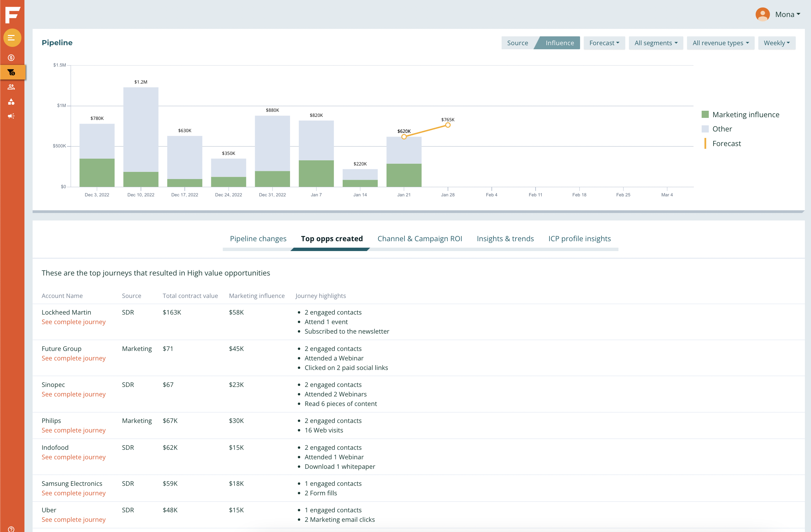Open the yellow hamburger menu button
Screen dimensions: 811x532
pyautogui.click(x=12, y=38)
